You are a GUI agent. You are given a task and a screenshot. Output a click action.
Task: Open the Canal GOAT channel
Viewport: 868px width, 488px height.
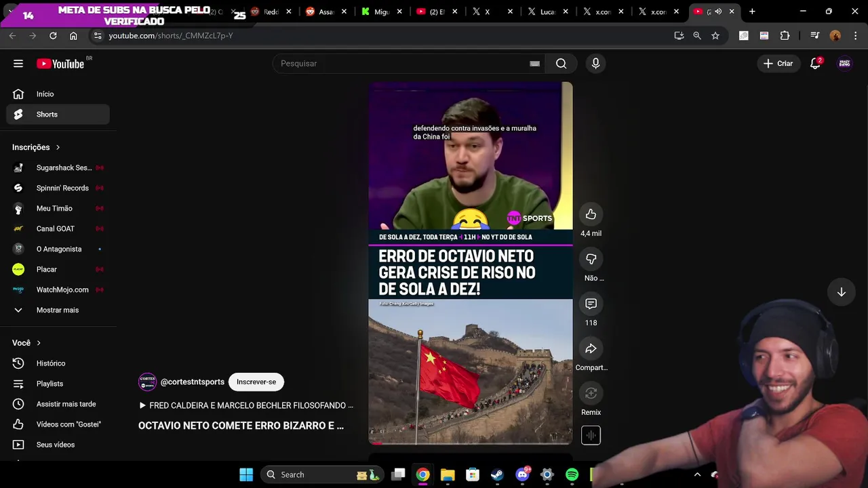pos(58,228)
